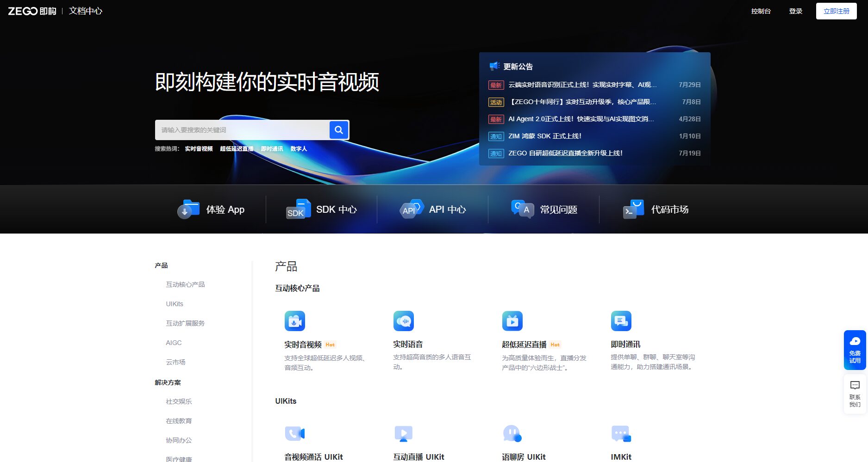The height and width of the screenshot is (462, 868).
Task: Select 社交娱乐 in the sidebar
Action: click(179, 401)
